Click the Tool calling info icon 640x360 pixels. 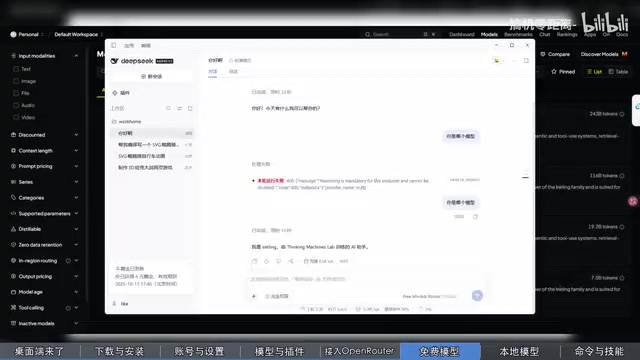[68, 308]
